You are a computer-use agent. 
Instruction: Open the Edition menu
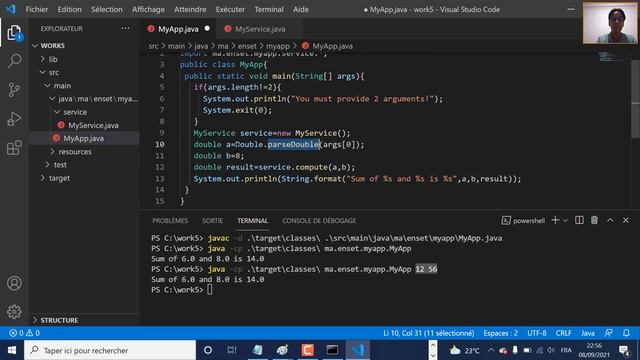69,9
